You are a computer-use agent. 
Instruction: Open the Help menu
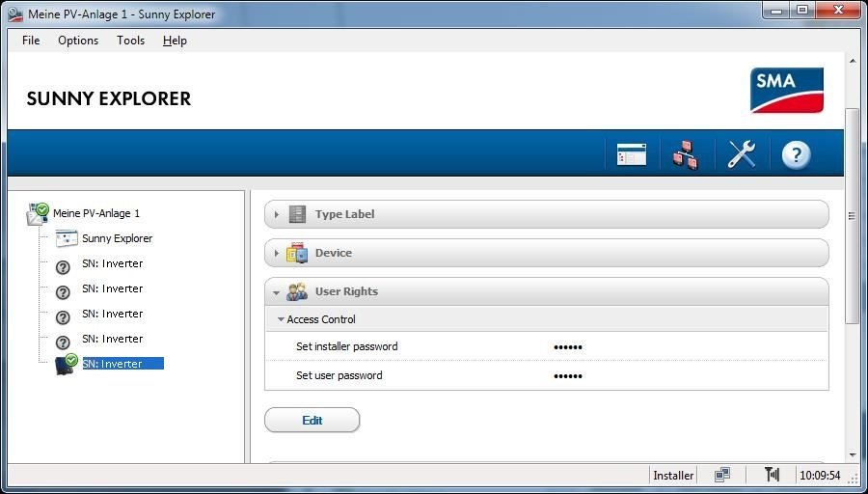pyautogui.click(x=175, y=41)
